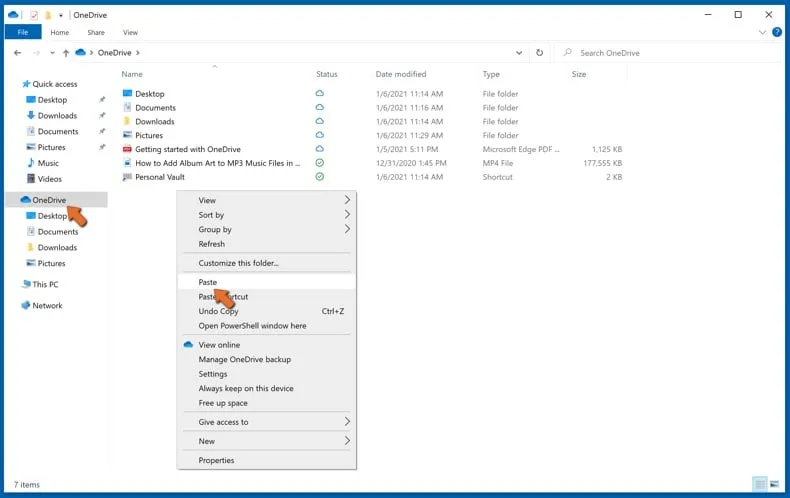Open the Give access to submenu
Viewport: 790px width, 498px height.
point(267,422)
